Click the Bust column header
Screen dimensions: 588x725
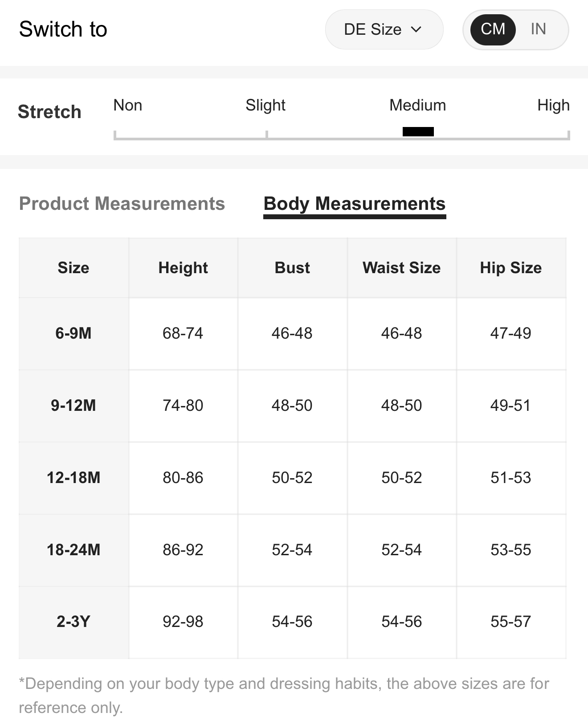coord(292,268)
